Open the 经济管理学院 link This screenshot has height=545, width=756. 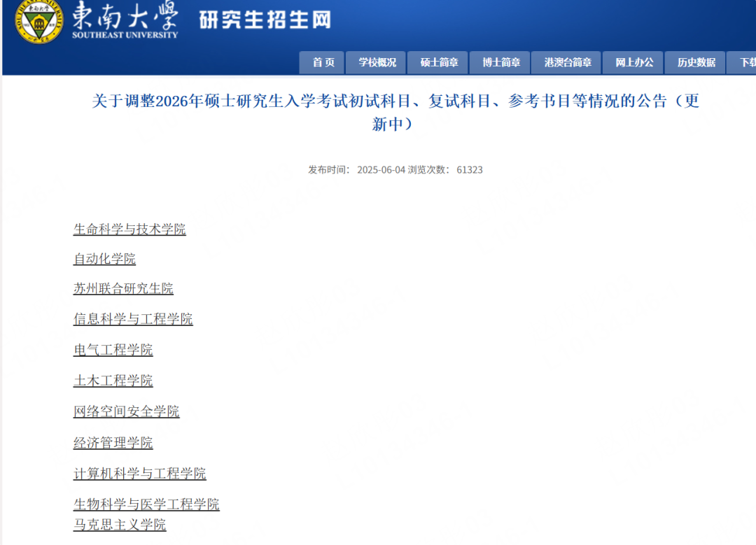click(113, 443)
